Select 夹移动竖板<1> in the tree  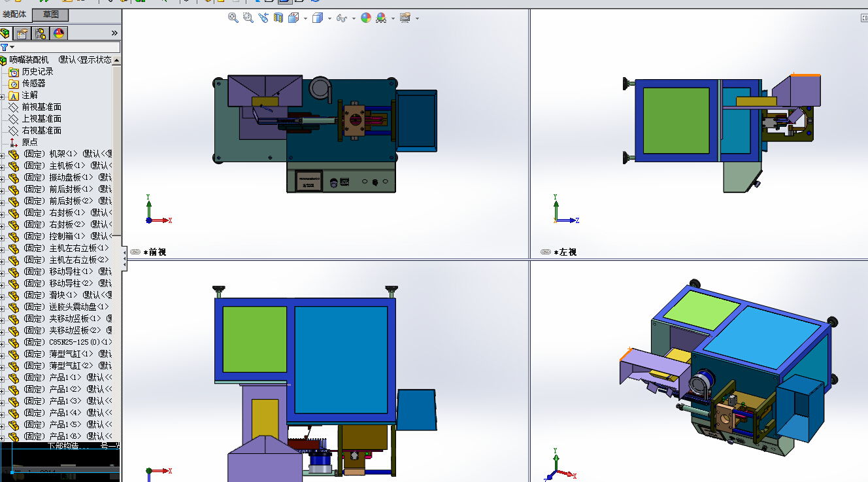click(x=67, y=319)
